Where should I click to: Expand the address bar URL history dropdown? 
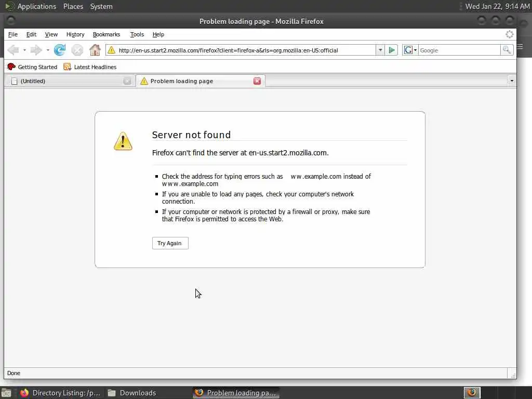tap(380, 50)
